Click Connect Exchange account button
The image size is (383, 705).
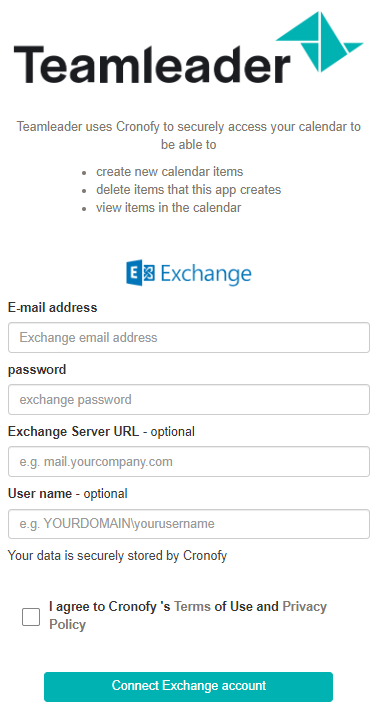(x=188, y=686)
